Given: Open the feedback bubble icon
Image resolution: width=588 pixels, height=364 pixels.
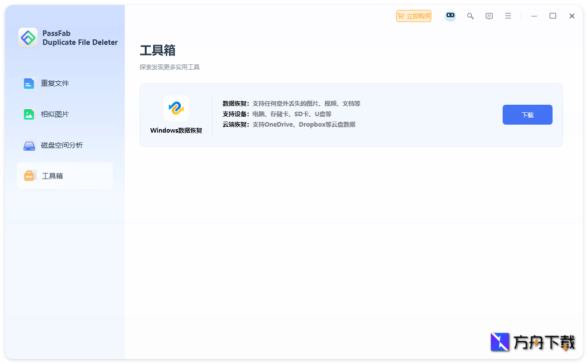Looking at the screenshot, I should [x=489, y=15].
